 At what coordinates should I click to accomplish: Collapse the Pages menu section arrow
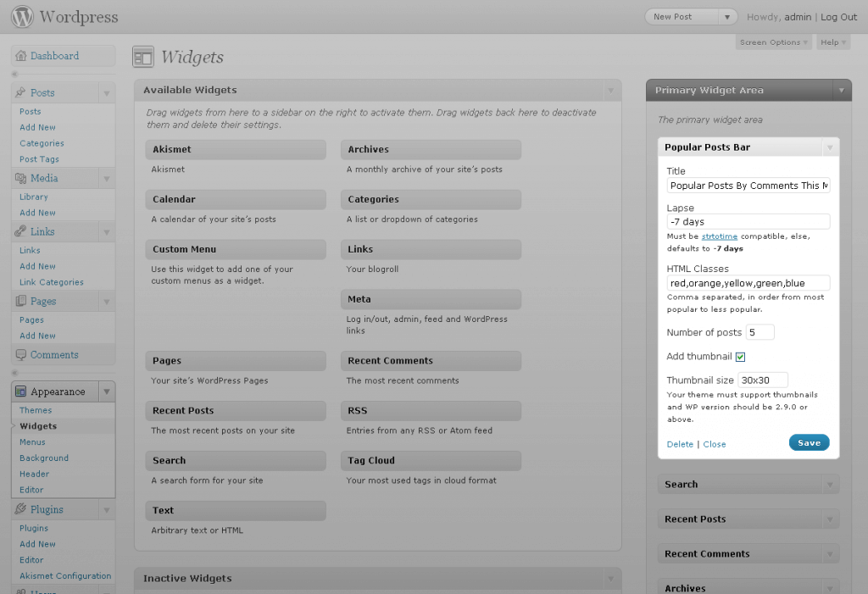point(107,302)
